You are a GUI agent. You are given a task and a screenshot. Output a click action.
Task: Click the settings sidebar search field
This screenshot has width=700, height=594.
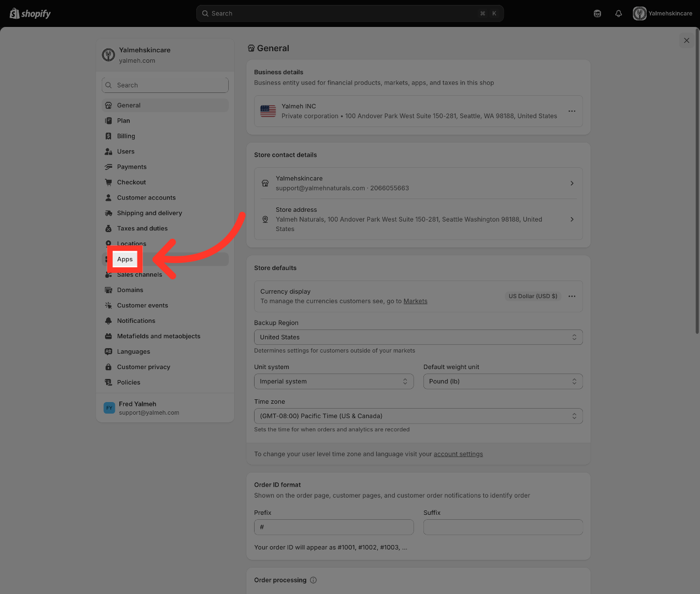pyautogui.click(x=165, y=85)
